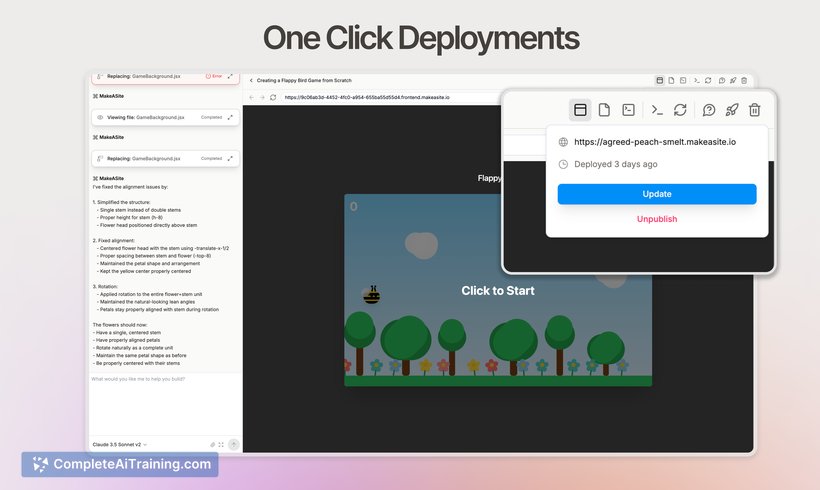Click 'The flowers should now:' line in chat
The height and width of the screenshot is (490, 820).
pyautogui.click(x=120, y=325)
